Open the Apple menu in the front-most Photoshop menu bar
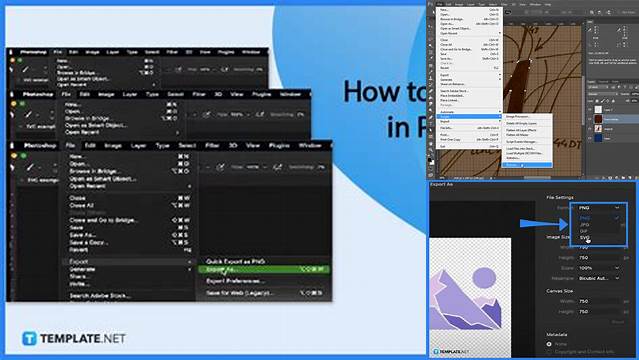The width and height of the screenshot is (639, 360). pyautogui.click(x=12, y=146)
